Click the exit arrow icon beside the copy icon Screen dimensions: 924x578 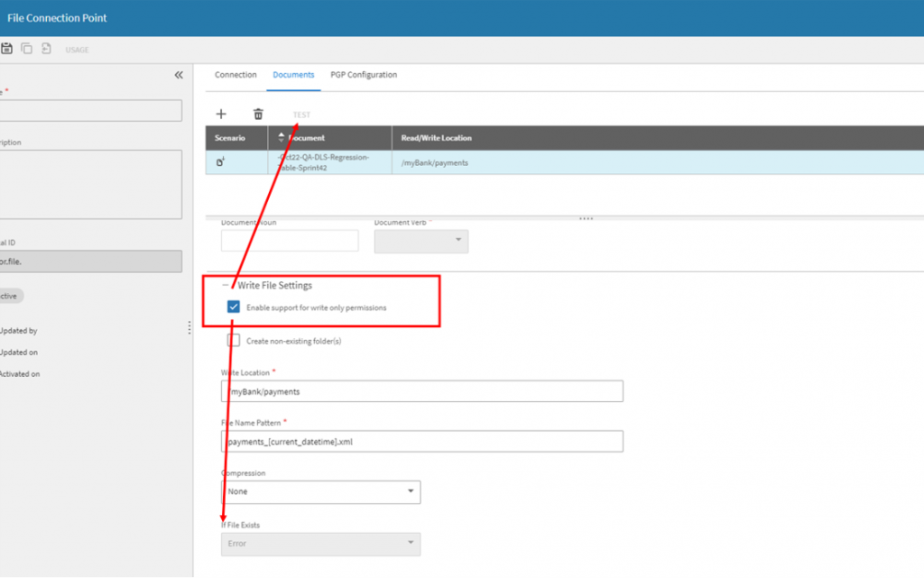tap(46, 49)
